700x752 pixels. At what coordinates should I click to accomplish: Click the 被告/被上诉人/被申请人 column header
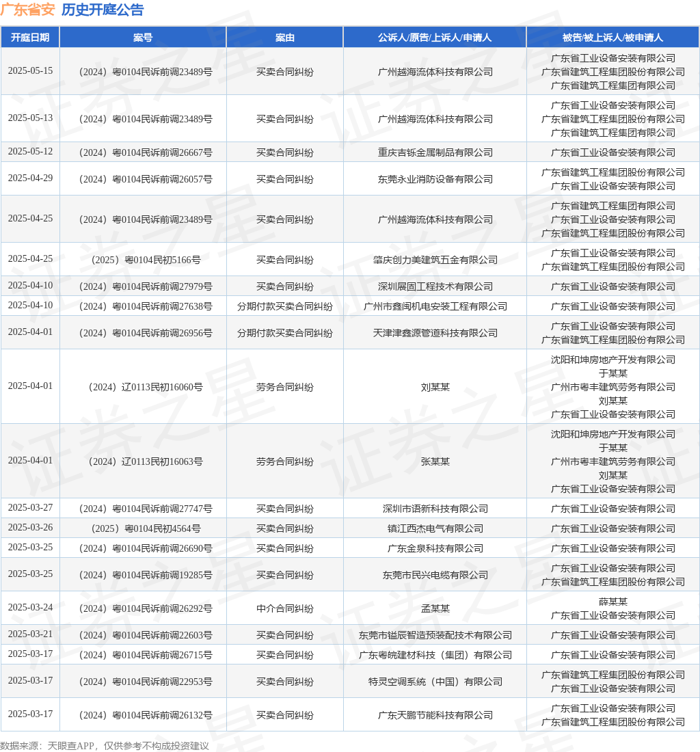612,38
